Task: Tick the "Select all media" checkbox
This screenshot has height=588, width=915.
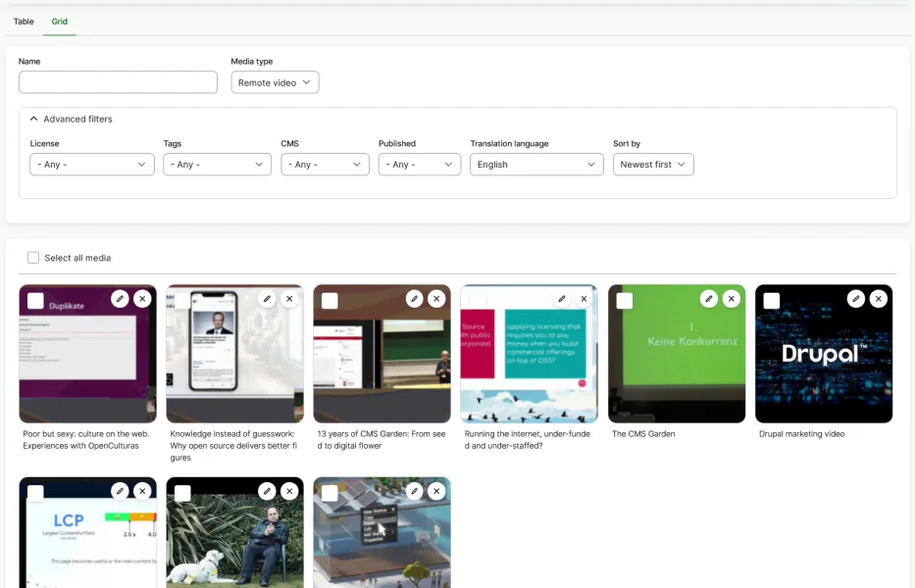Action: click(x=33, y=258)
